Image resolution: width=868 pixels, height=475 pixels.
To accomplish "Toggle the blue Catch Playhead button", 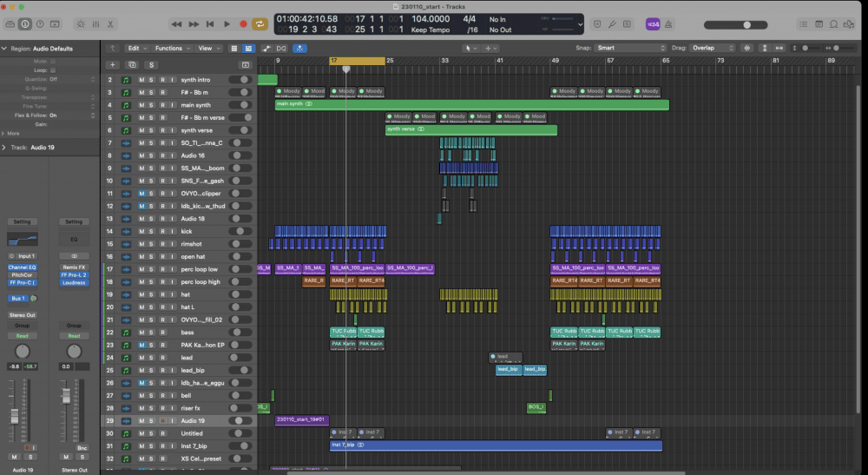I will pos(299,48).
